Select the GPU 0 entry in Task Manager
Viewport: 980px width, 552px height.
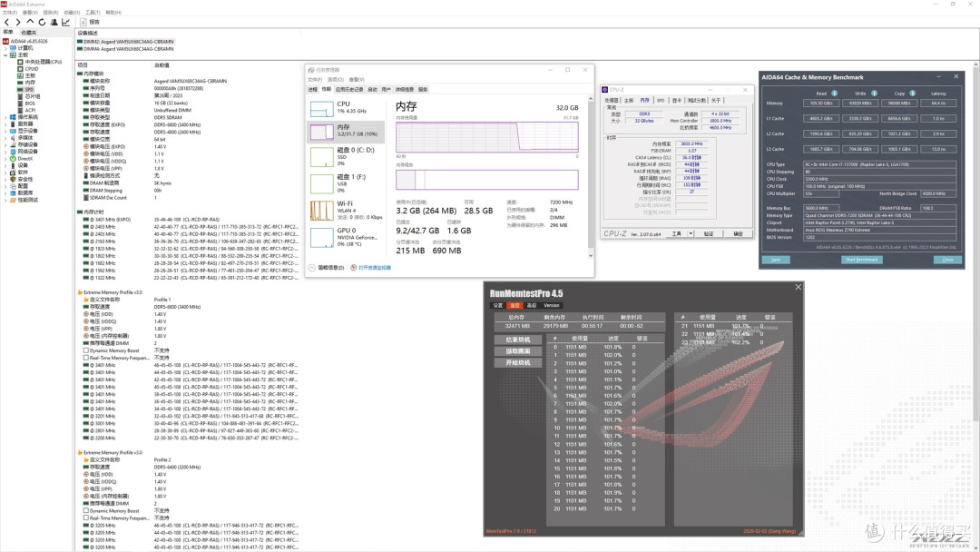(347, 237)
